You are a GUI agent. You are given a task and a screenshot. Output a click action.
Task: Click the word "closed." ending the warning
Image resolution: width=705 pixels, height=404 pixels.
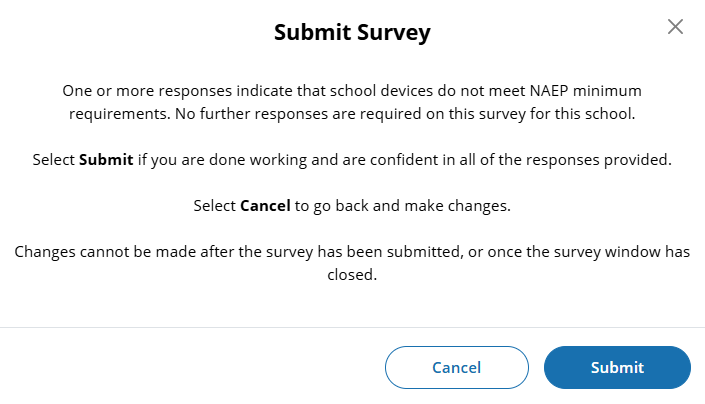click(x=352, y=275)
